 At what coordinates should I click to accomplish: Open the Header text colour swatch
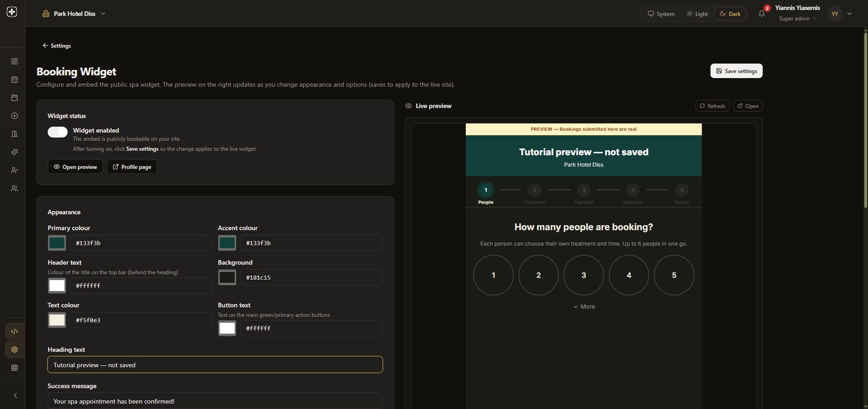(x=57, y=286)
